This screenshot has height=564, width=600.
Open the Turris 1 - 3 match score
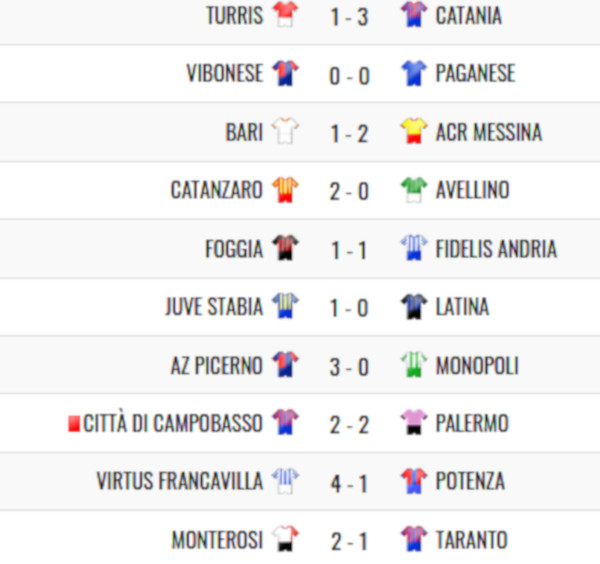coord(349,15)
